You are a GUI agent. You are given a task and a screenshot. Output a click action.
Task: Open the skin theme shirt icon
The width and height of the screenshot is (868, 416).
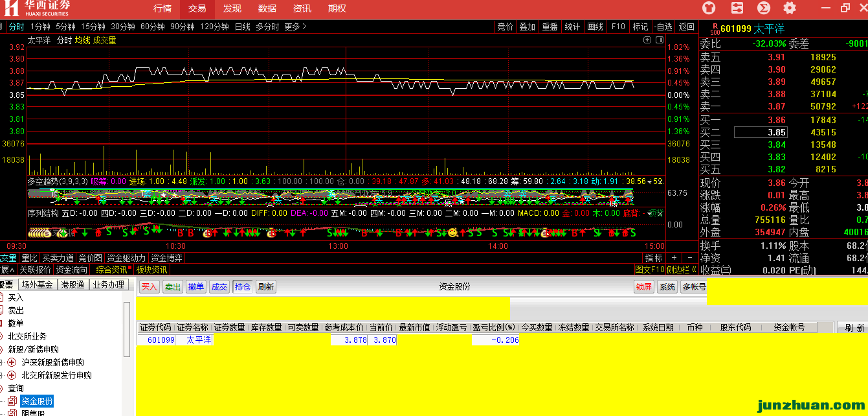(710, 8)
